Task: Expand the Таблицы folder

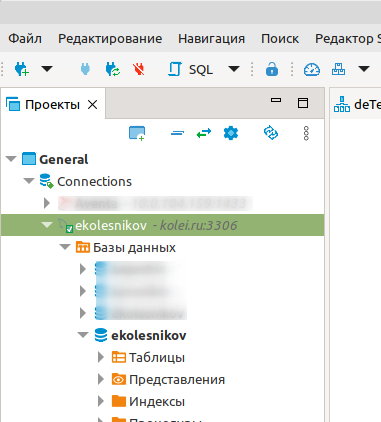Action: 101,357
